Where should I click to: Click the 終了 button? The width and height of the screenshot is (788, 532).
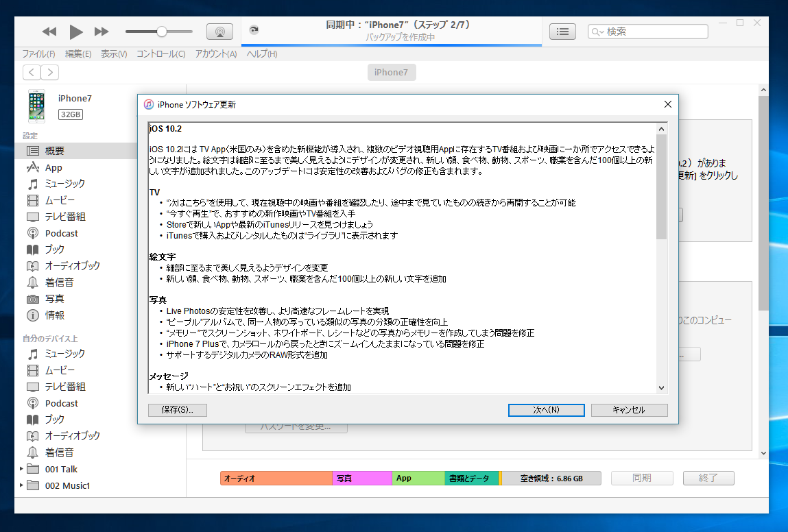(708, 478)
